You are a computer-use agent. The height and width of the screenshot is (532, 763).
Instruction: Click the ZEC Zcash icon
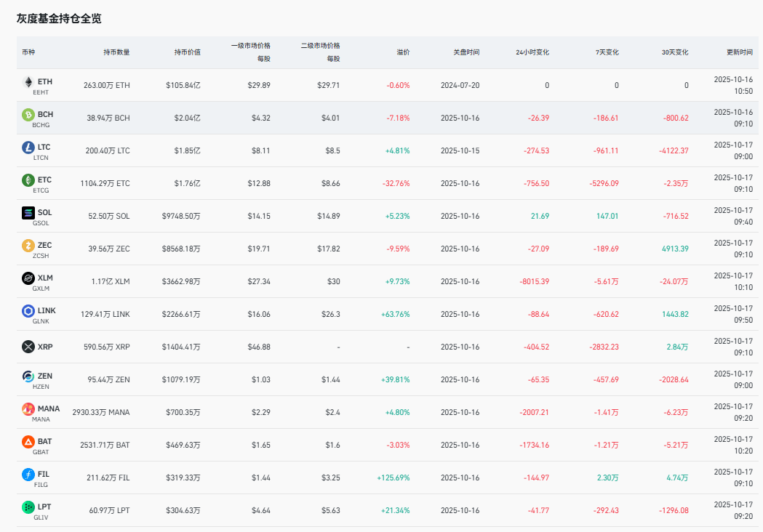[x=28, y=246]
